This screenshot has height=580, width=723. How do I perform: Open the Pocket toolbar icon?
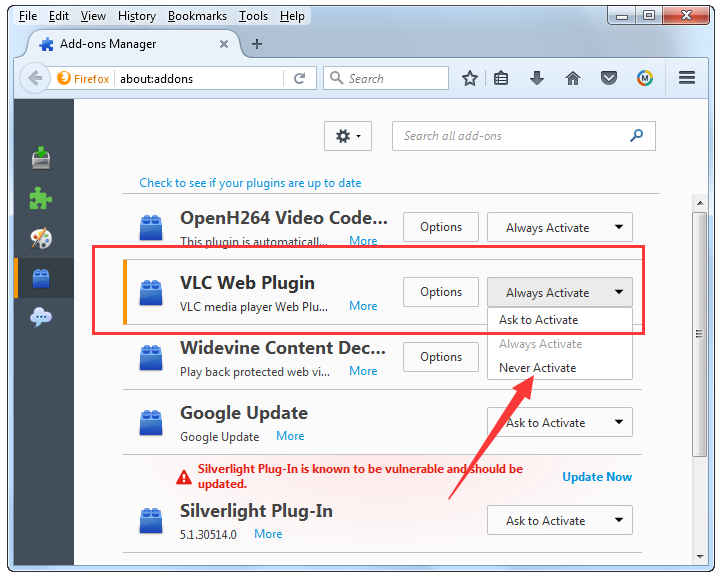[609, 78]
